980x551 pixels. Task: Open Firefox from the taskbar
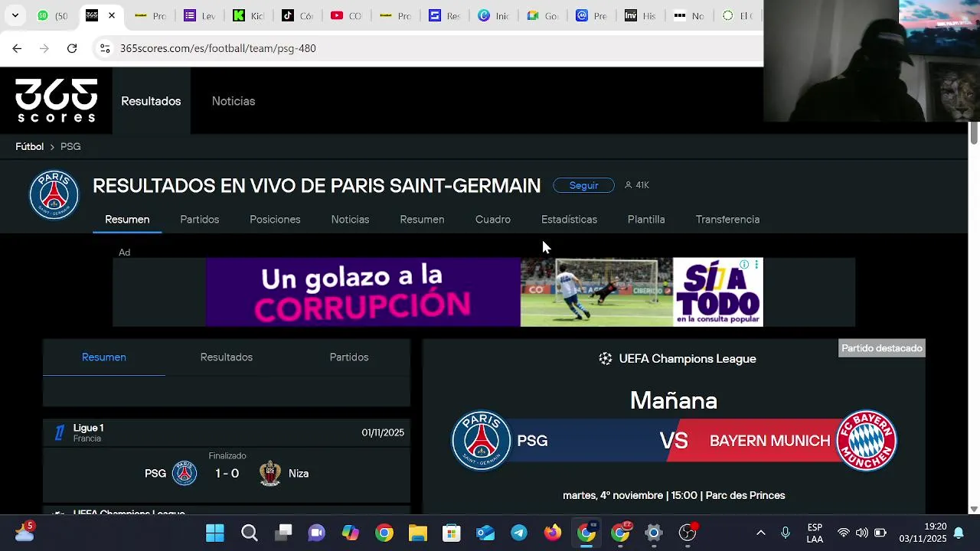[553, 533]
